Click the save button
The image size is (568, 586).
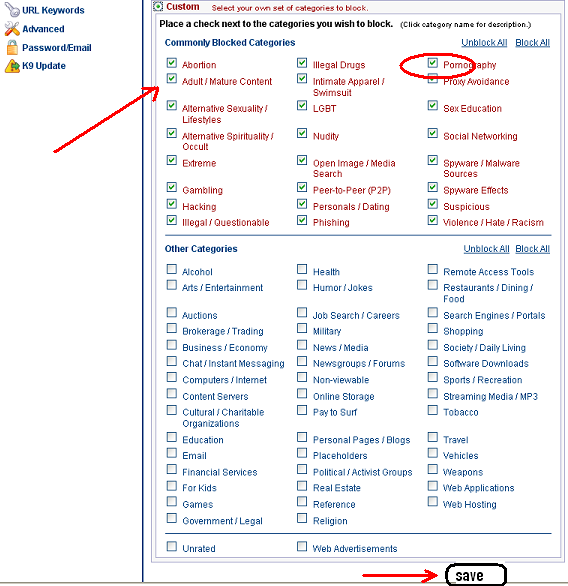tap(476, 575)
